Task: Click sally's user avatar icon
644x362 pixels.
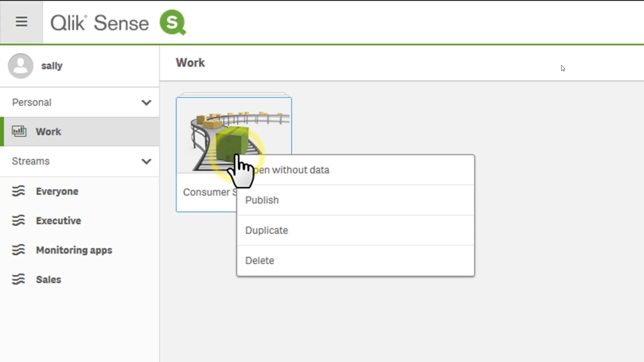Action: 20,66
